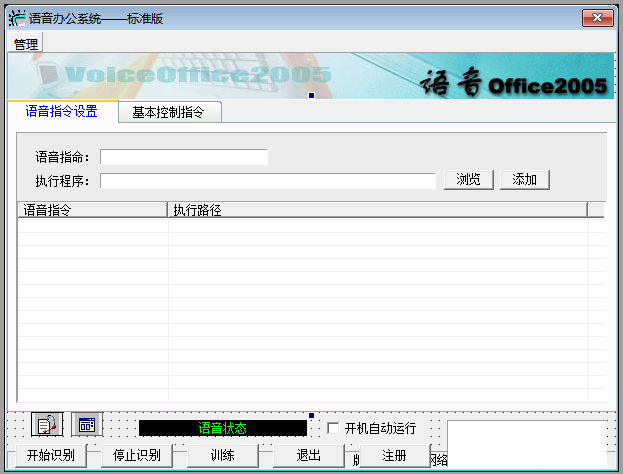623x474 pixels.
Task: Click the green 语音状态 status display
Action: [222, 428]
